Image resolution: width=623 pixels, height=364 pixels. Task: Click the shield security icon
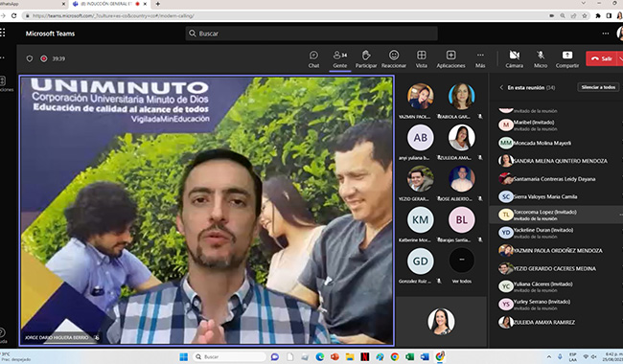pyautogui.click(x=30, y=58)
